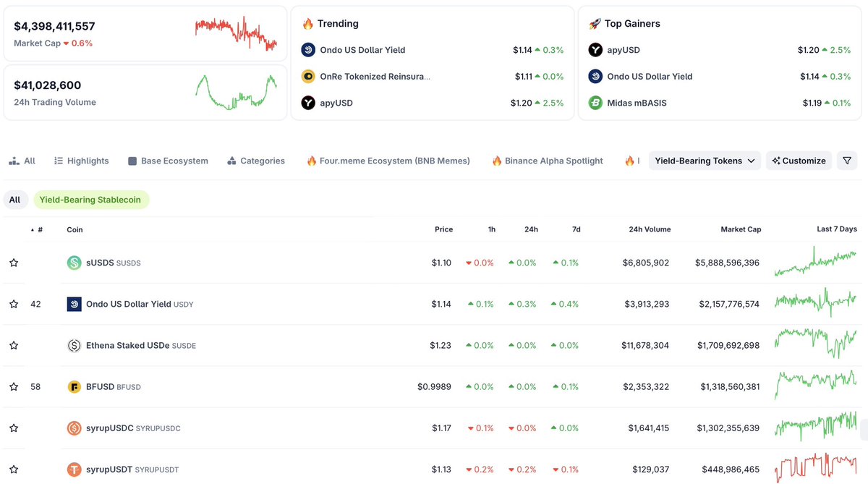Image resolution: width=868 pixels, height=484 pixels.
Task: Open Ondo US Dollar Yield in Trending
Action: (x=362, y=50)
